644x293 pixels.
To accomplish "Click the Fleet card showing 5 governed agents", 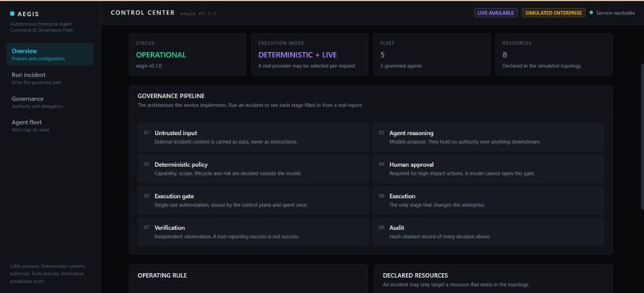I will pyautogui.click(x=431, y=54).
